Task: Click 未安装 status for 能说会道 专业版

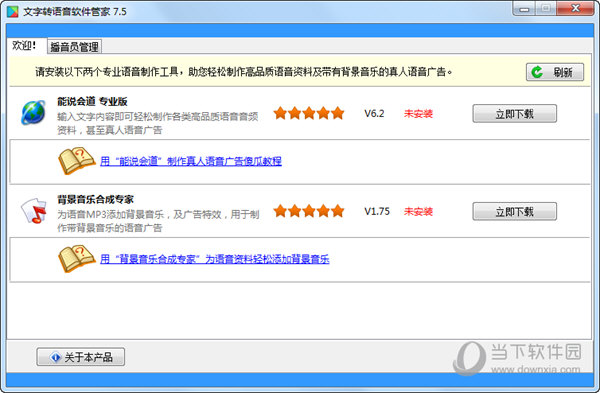Action: click(418, 114)
